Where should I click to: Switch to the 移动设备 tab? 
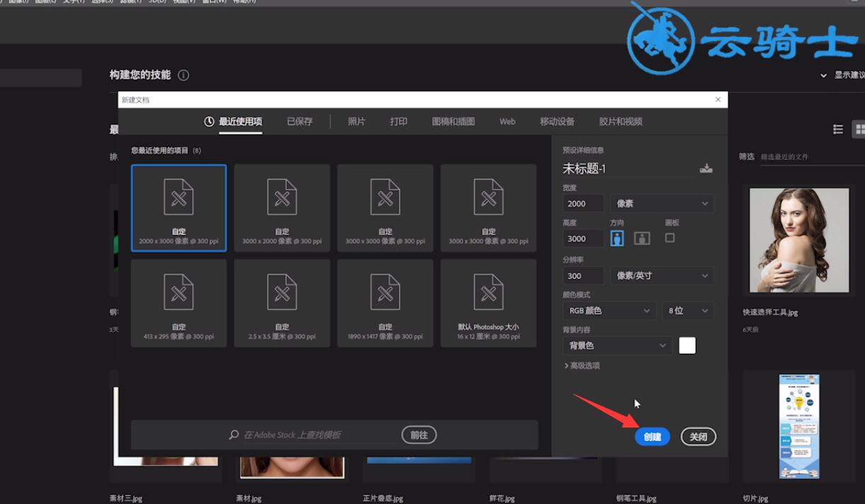(x=557, y=122)
